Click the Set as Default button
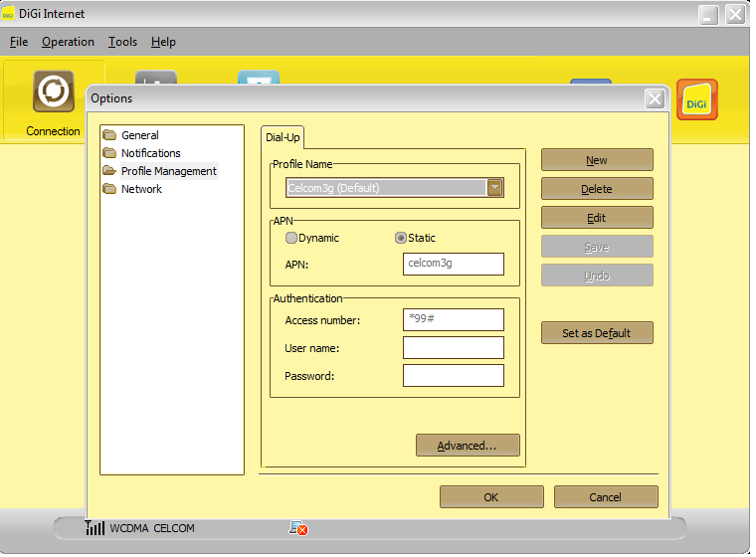Image resolution: width=756 pixels, height=557 pixels. point(597,333)
